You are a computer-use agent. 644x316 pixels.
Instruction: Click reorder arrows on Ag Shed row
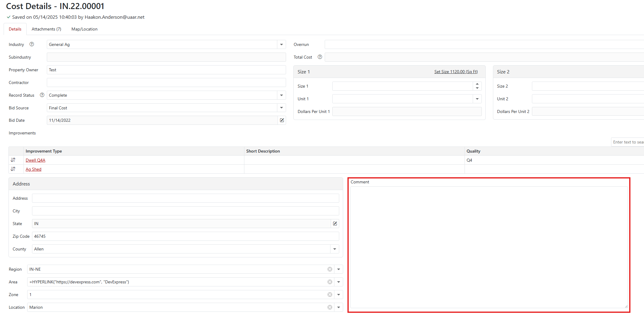tap(13, 169)
